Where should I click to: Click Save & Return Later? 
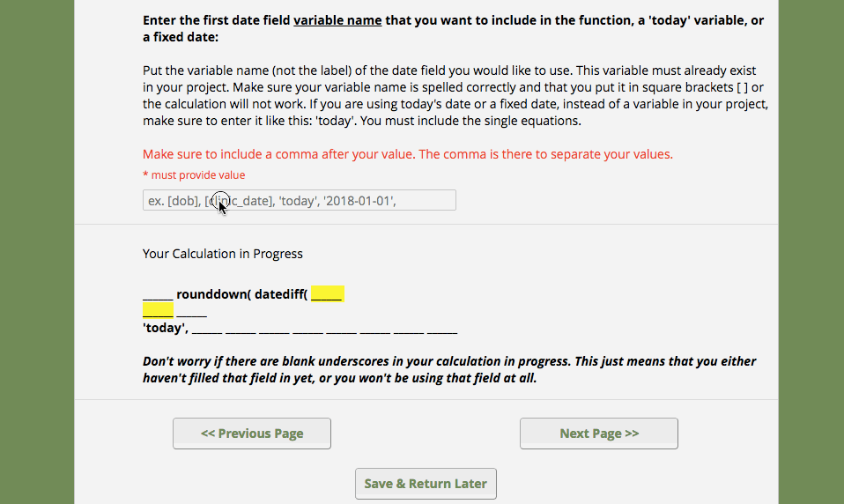click(x=426, y=484)
